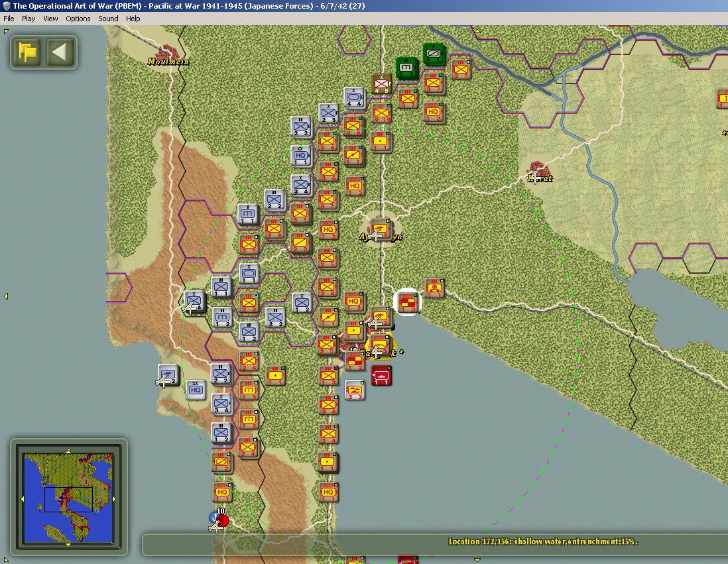Select the gray armor brigade marked 1 1
The width and height of the screenshot is (728, 564).
pyautogui.click(x=249, y=274)
